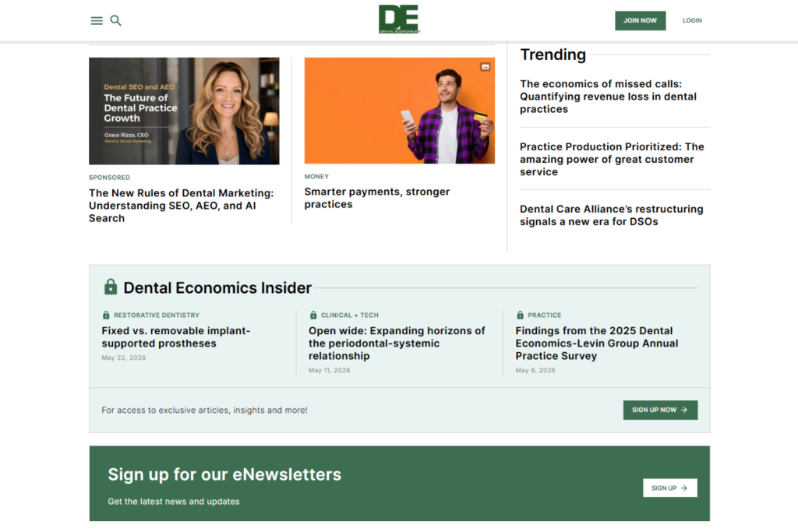The image size is (798, 532).
Task: Select Restorative Dentistry category
Action: click(x=157, y=315)
